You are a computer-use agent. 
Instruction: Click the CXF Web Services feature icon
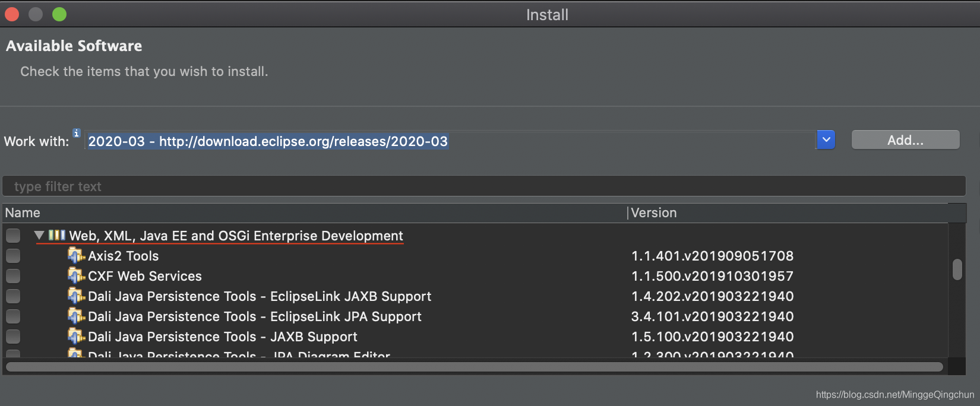76,275
